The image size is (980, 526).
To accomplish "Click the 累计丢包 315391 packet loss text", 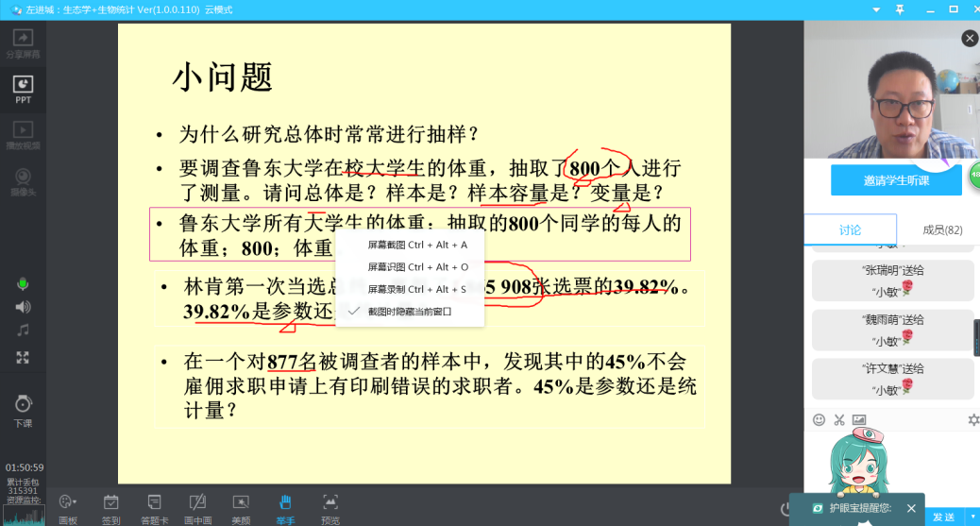I will point(23,486).
